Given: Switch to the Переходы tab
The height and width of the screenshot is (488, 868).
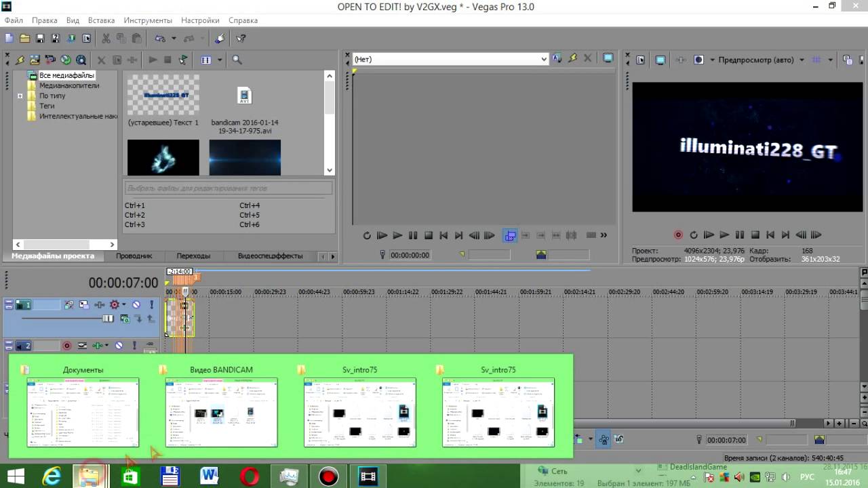Looking at the screenshot, I should click(x=193, y=256).
